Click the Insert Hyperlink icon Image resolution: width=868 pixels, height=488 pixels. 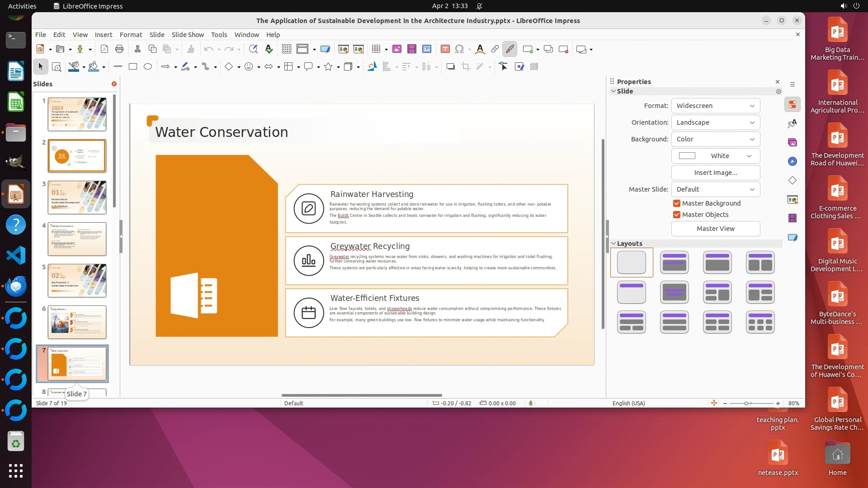495,49
